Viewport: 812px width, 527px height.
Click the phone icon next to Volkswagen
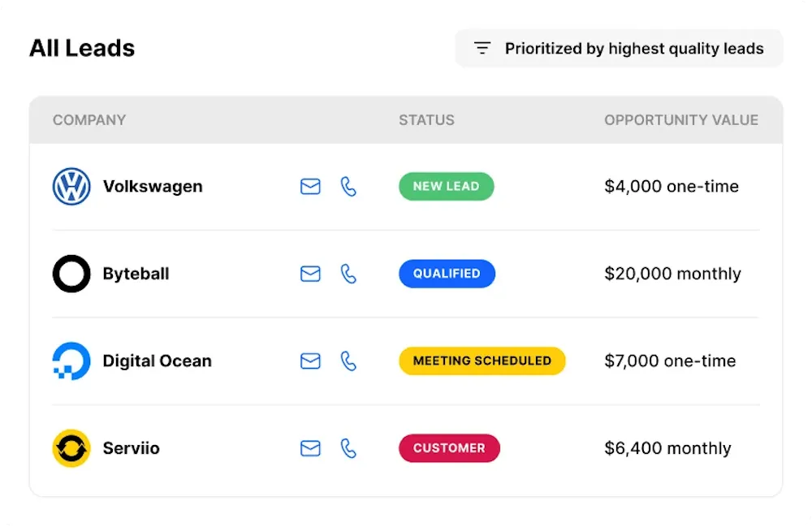[x=349, y=186]
